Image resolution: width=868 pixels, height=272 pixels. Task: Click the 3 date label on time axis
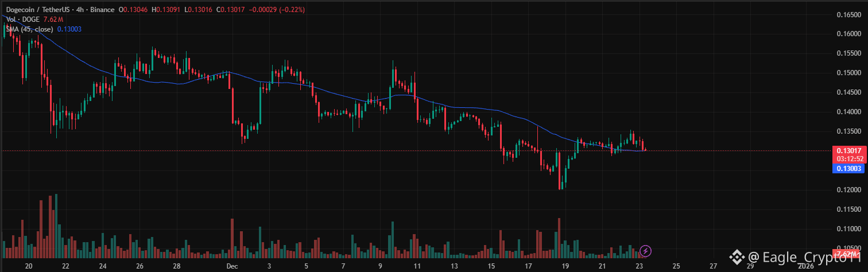coord(270,266)
